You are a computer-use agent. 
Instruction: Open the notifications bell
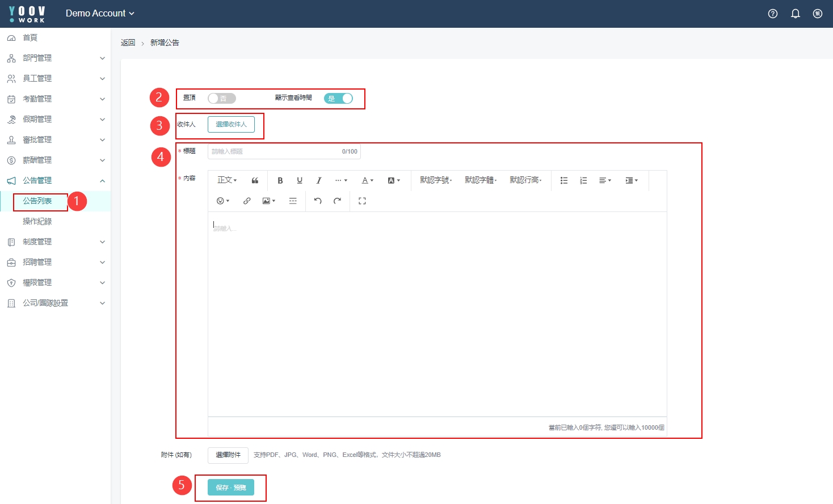795,14
